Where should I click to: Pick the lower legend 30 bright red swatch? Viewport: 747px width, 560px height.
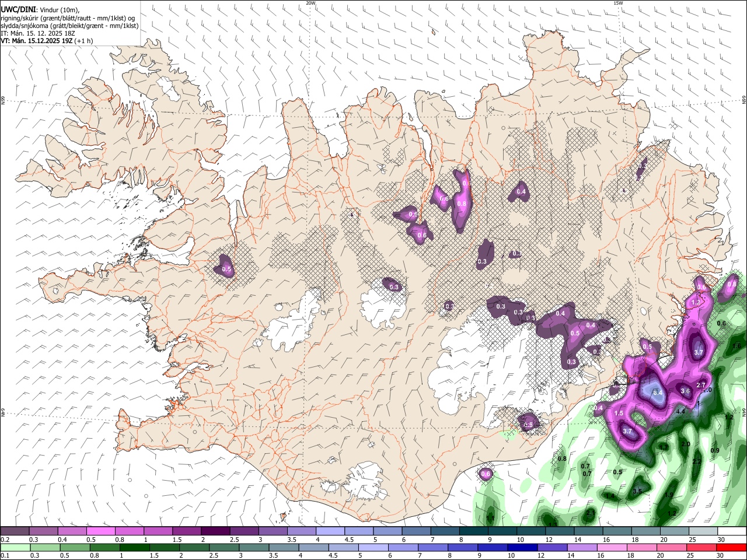coord(731,547)
